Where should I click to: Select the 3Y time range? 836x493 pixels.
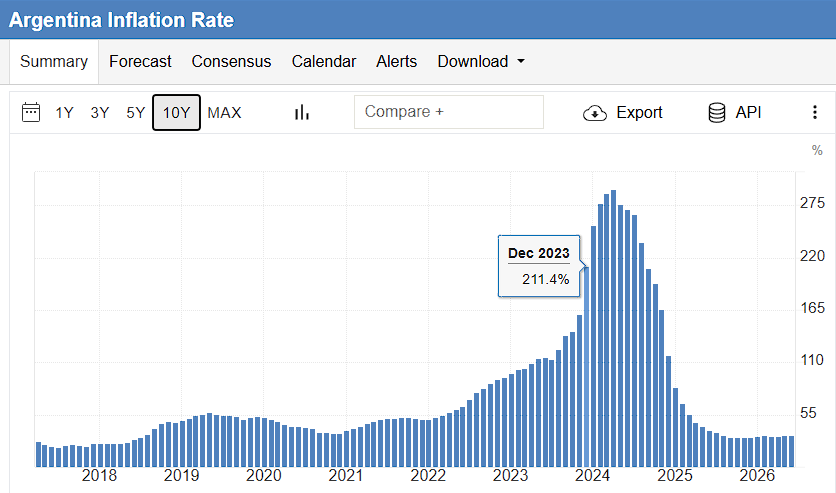point(100,112)
